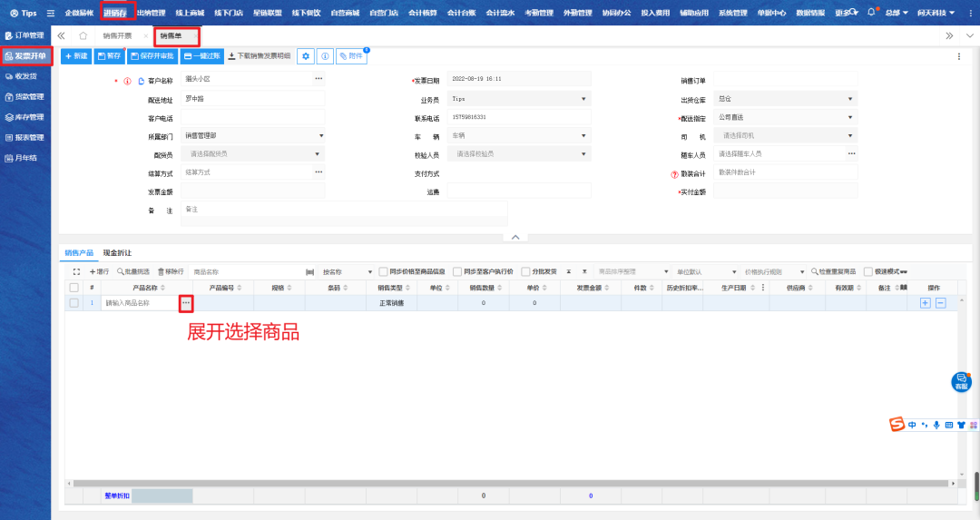Click the info circle icon in toolbar
This screenshot has width=980, height=520.
(x=326, y=56)
